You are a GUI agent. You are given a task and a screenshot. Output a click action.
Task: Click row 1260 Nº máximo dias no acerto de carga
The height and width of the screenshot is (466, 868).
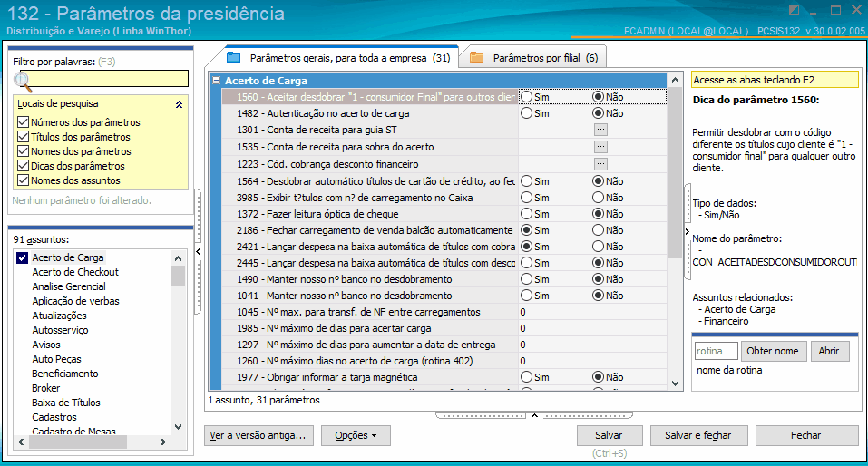[x=444, y=361]
